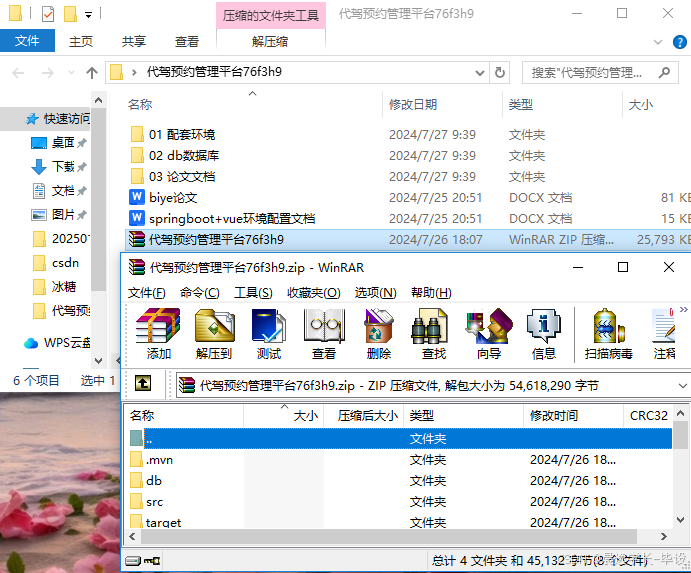This screenshot has height=573, width=691.
Task: Open WinRAR 文件(F) menu
Action: (147, 293)
